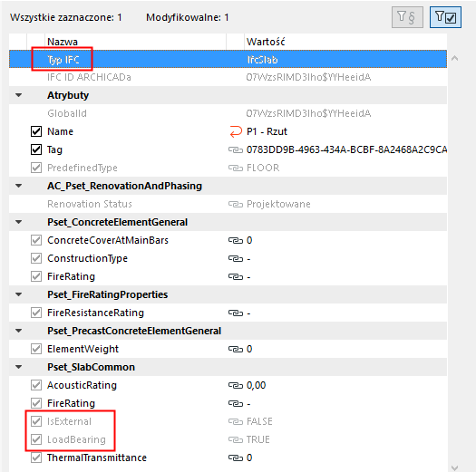Click the FALSE value of IsExternal

pos(259,421)
